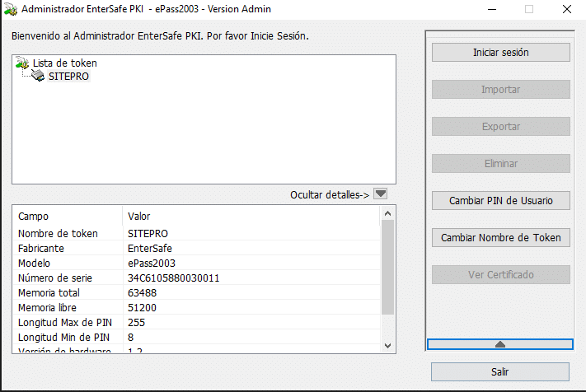Click the Ocultar detalles label text
The image size is (586, 392).
(x=330, y=194)
